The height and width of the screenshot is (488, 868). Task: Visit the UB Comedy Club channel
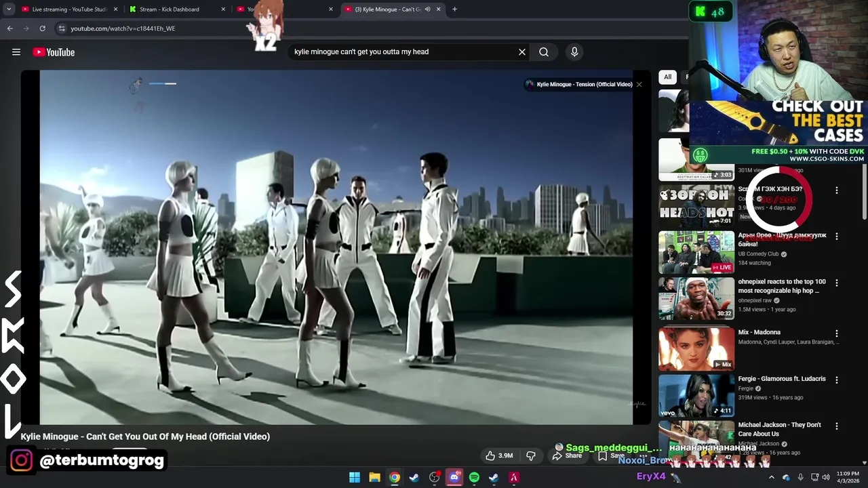click(x=758, y=254)
